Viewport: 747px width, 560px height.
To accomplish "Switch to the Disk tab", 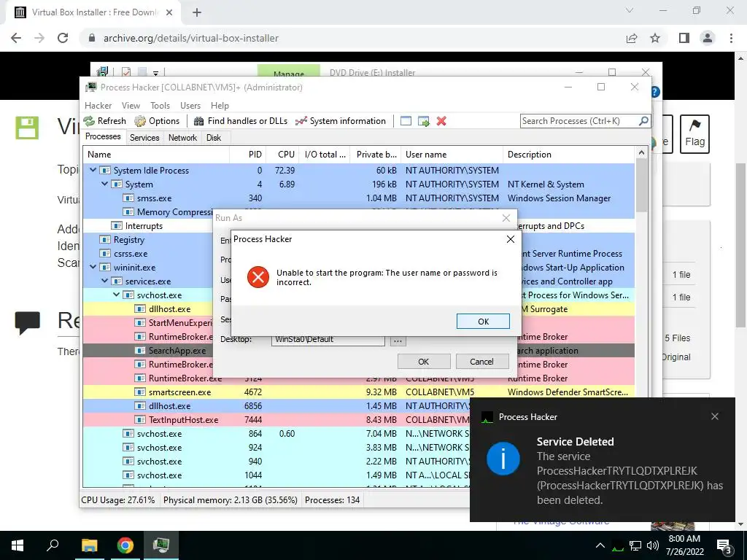I will point(214,138).
